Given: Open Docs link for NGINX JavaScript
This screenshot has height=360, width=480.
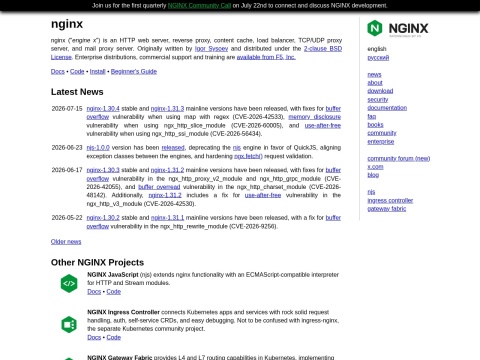Looking at the screenshot, I should pos(94,292).
